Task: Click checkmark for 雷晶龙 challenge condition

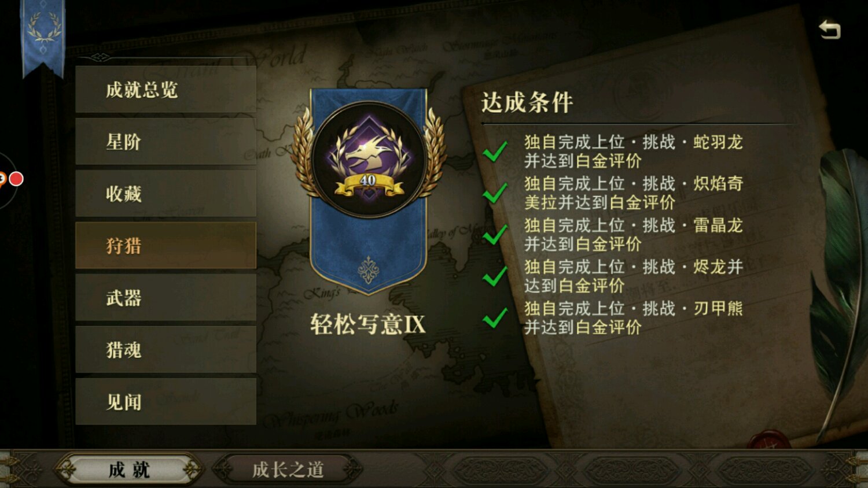Action: click(495, 235)
